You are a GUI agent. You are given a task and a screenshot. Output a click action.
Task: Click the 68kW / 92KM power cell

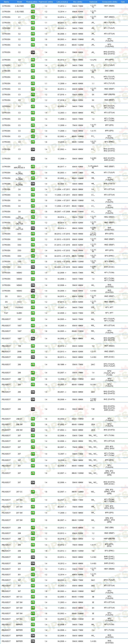[x=78, y=228]
